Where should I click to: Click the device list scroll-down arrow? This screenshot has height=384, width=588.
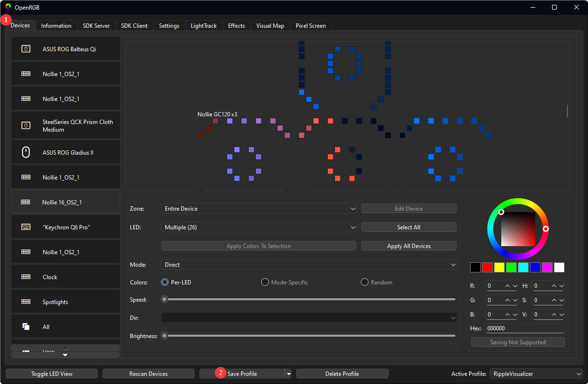click(x=65, y=355)
